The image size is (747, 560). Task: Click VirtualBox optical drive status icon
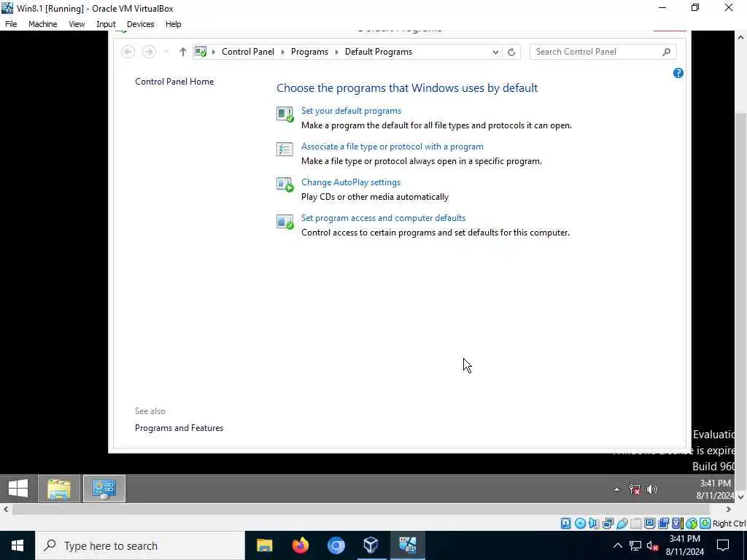(x=580, y=524)
